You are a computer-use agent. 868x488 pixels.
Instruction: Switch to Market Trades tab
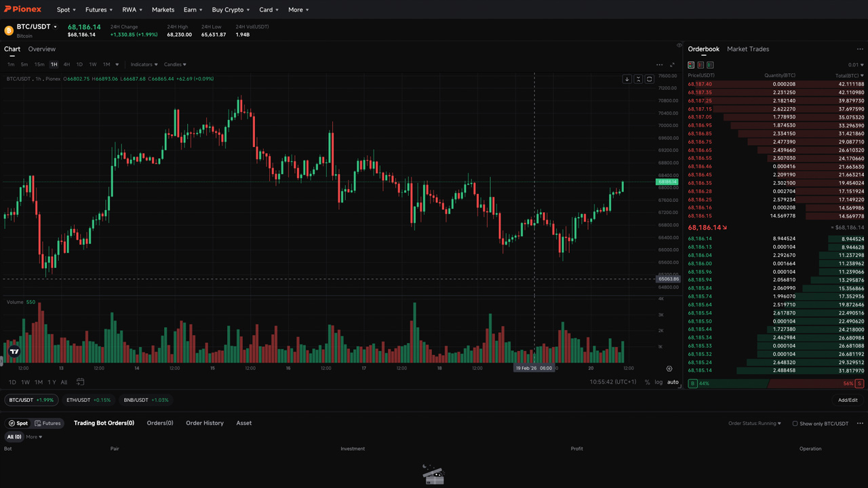748,49
